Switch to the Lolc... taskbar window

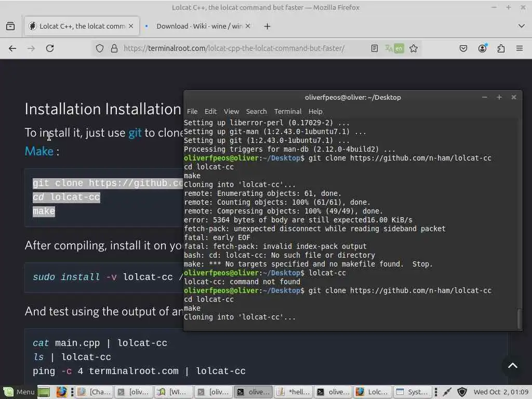(x=373, y=392)
